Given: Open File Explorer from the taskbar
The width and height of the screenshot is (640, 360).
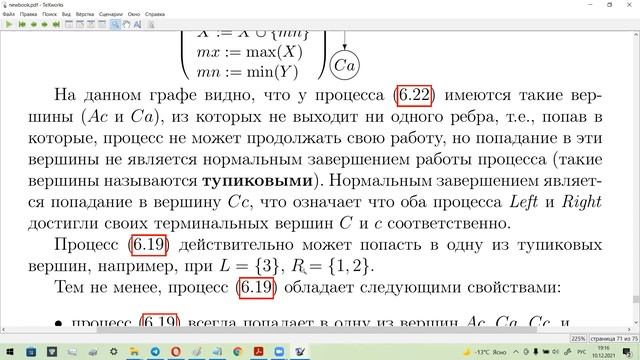Looking at the screenshot, I should tap(134, 351).
